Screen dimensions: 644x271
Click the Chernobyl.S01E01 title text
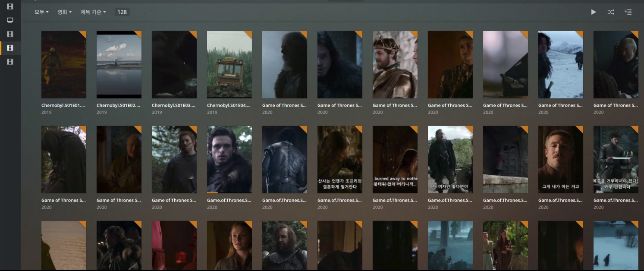point(63,105)
